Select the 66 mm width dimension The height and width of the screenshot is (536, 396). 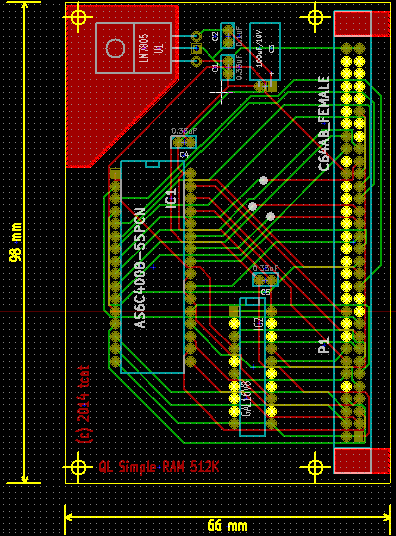(227, 525)
